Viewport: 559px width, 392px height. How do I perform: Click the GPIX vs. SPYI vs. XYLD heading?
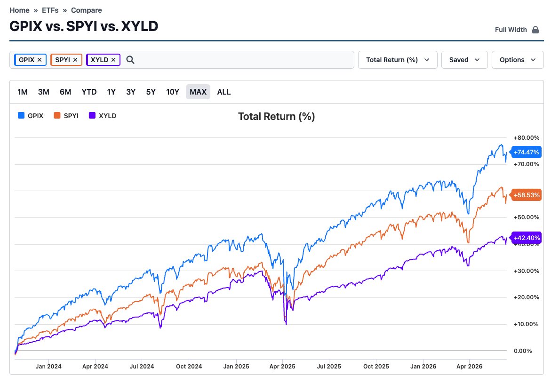point(84,26)
